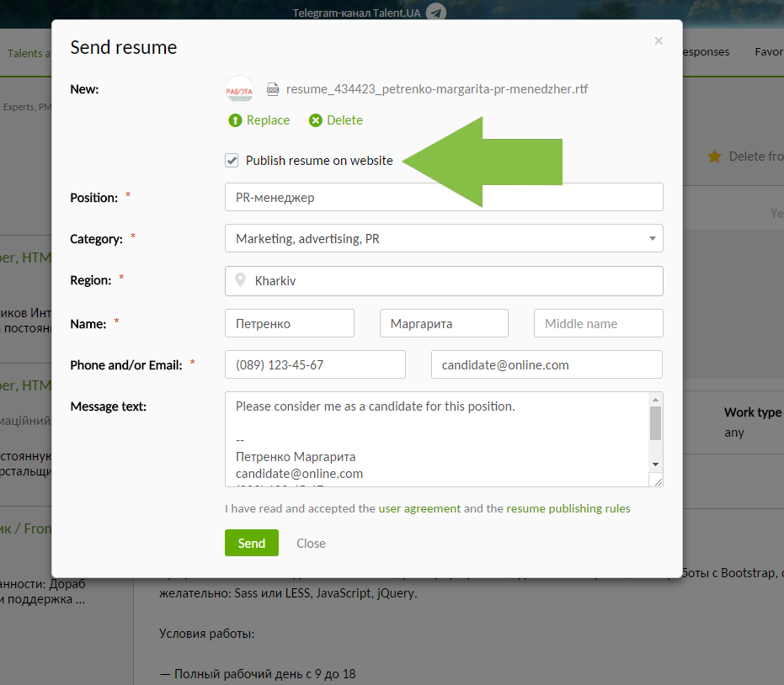Click the first name field Маргарита
The height and width of the screenshot is (685, 784).
[444, 323]
